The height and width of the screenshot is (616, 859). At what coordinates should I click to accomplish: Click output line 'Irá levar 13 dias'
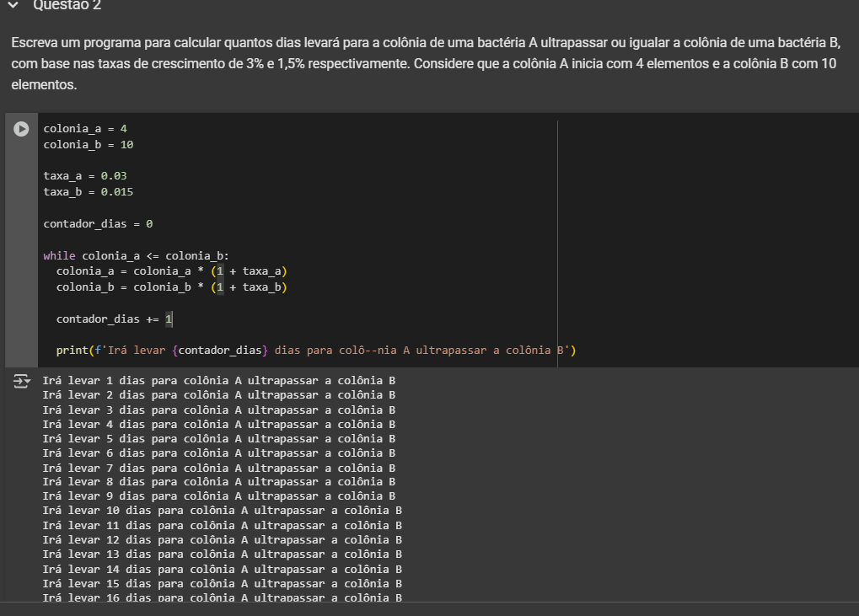pyautogui.click(x=222, y=554)
